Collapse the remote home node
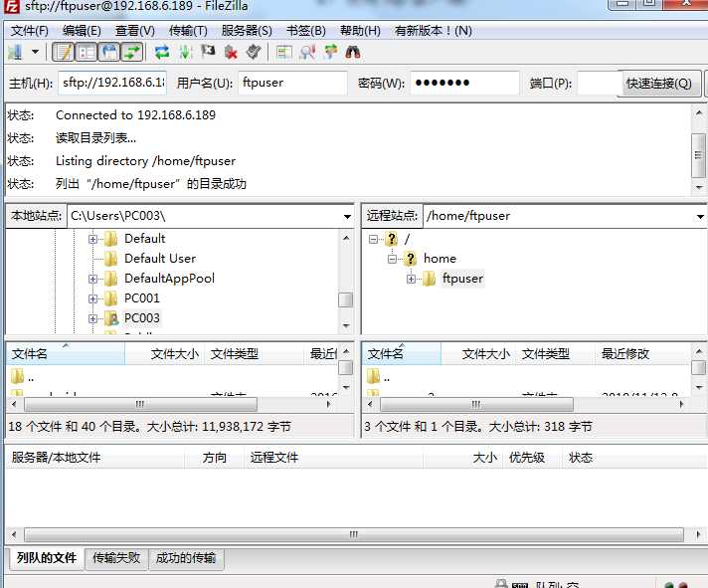Screen dimensions: 708x588 click(392, 259)
